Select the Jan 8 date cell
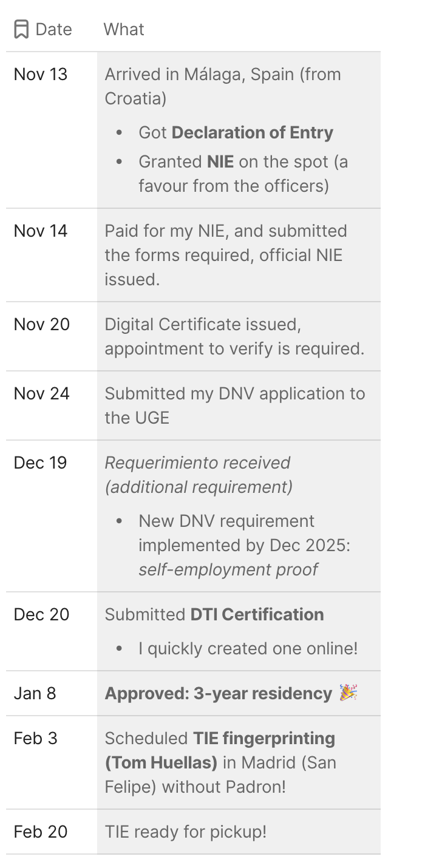425x868 pixels. tap(35, 693)
